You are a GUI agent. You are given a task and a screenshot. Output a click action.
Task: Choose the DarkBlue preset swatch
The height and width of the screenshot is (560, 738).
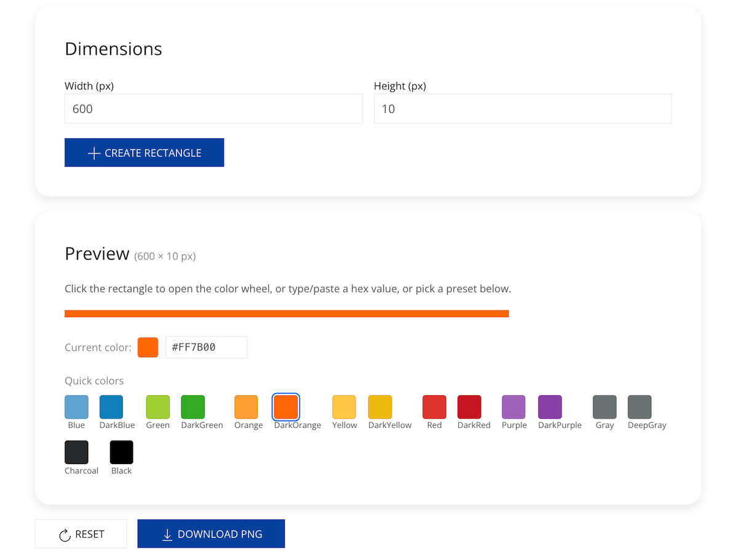click(111, 407)
